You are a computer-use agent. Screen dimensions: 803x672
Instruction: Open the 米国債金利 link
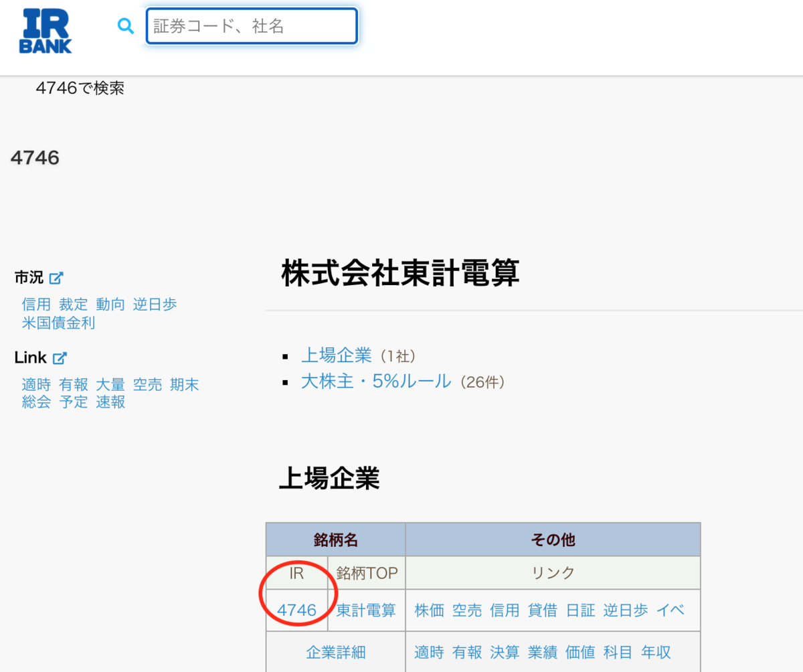click(x=58, y=323)
